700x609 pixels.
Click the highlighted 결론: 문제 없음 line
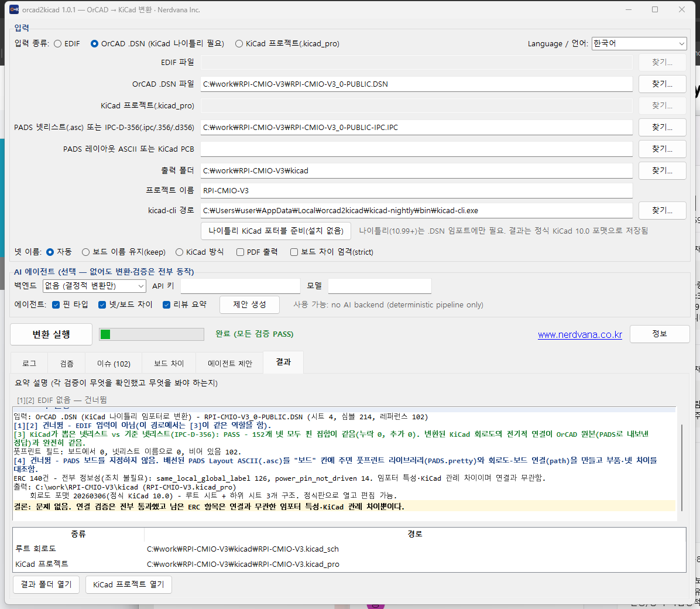click(344, 507)
